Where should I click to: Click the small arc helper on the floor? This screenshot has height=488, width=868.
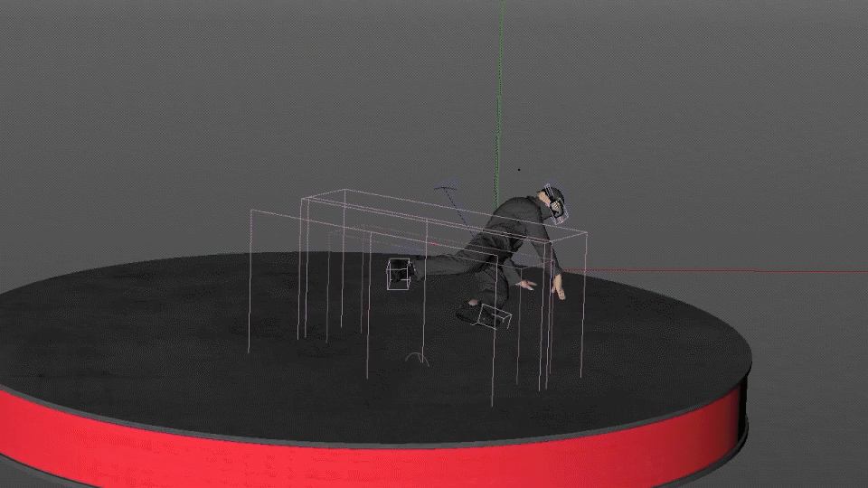coord(418,359)
